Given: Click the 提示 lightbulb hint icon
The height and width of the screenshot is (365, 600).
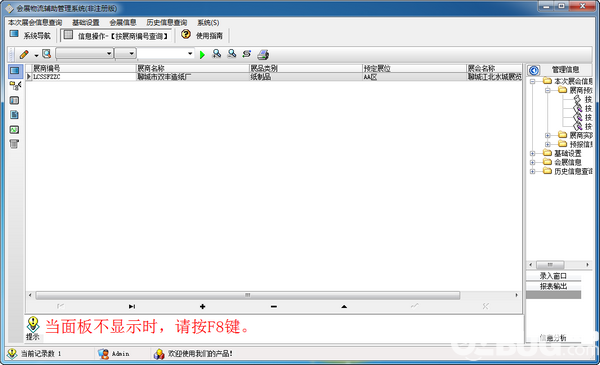Looking at the screenshot, I should pos(33,324).
